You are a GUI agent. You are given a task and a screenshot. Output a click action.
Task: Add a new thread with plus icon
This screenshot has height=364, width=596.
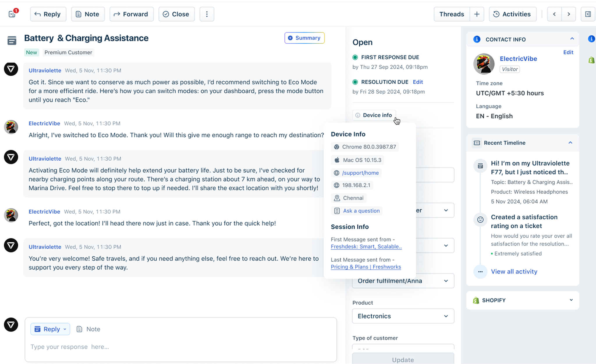477,14
